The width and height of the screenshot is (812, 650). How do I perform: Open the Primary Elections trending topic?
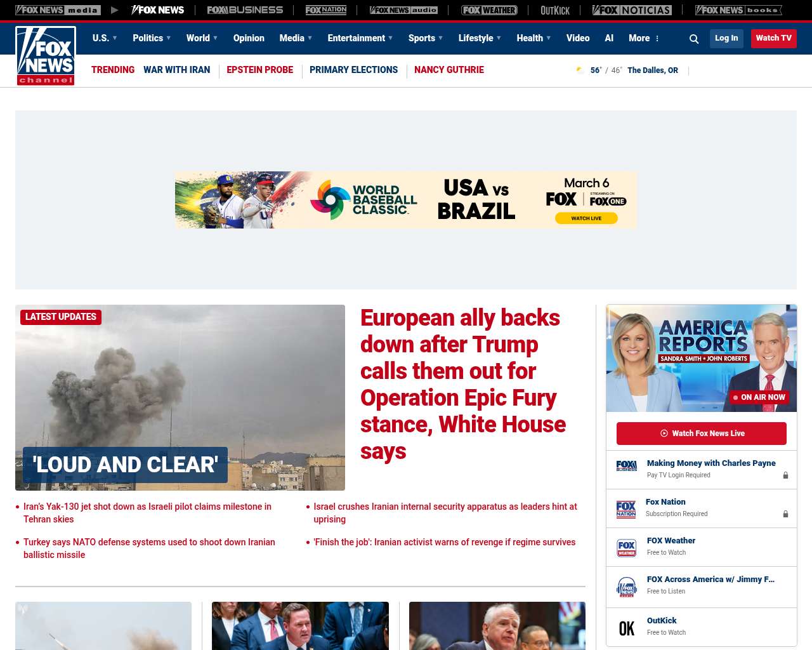coord(353,70)
